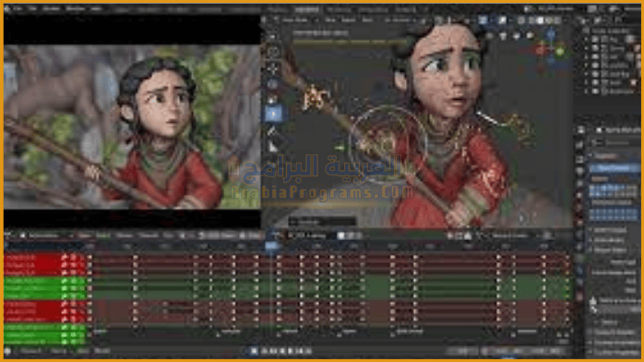The height and width of the screenshot is (362, 644).
Task: Click the Blender logo in top menu bar
Action: (8, 8)
